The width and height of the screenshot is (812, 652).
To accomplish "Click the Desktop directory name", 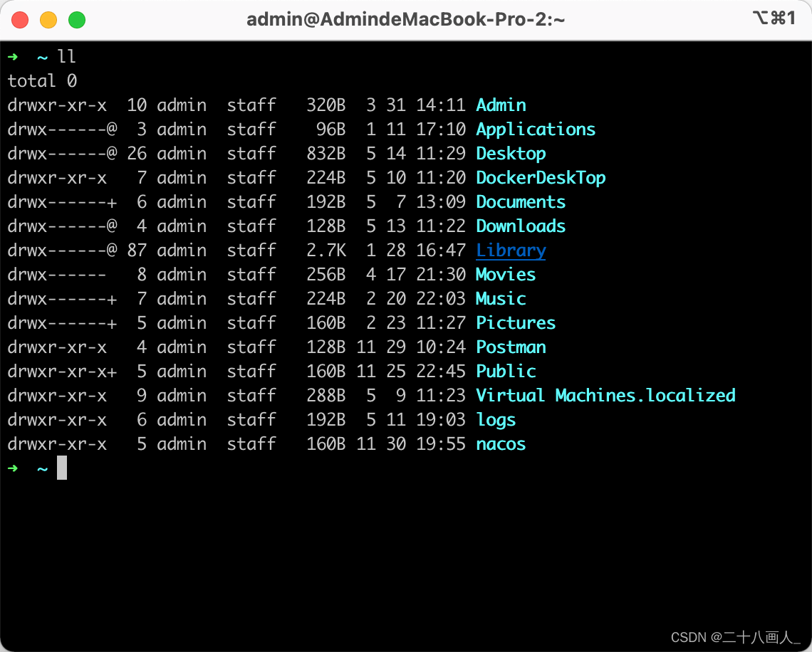I will click(511, 154).
